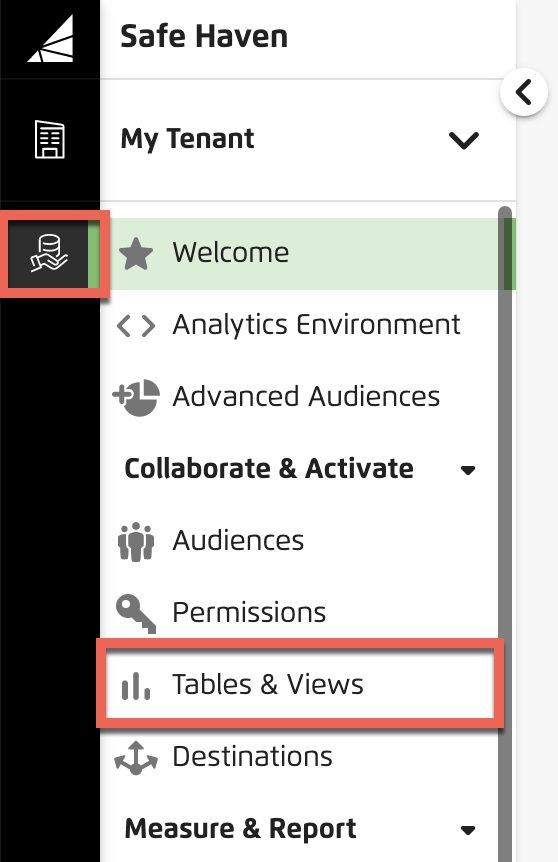Click the LiveRamp logo icon

click(x=51, y=38)
